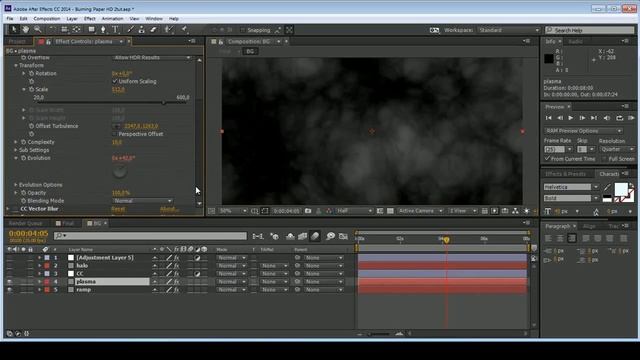
Task: Open RAM Preview Options dropdown
Action: tap(584, 131)
